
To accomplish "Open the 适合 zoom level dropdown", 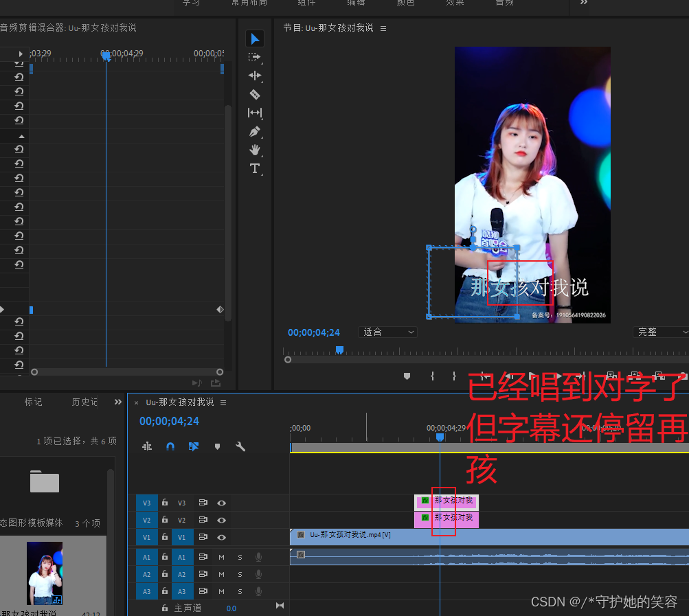I will [x=387, y=332].
